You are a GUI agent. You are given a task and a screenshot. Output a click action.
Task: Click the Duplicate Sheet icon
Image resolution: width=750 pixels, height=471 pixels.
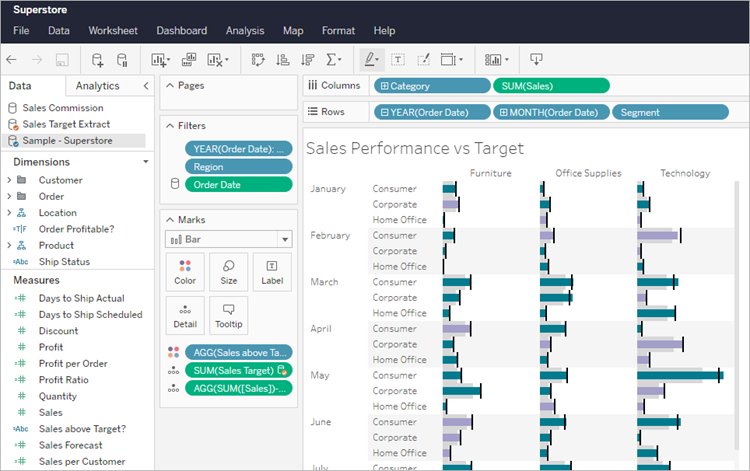pos(189,60)
